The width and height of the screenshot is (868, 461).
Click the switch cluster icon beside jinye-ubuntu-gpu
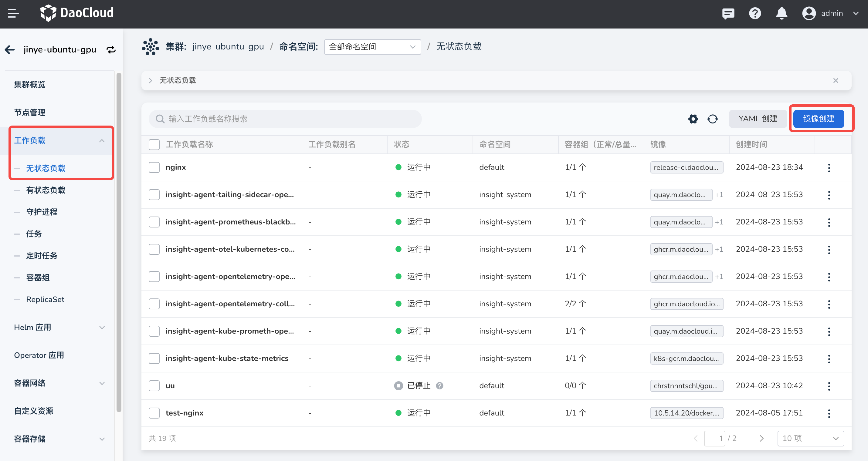pos(111,50)
